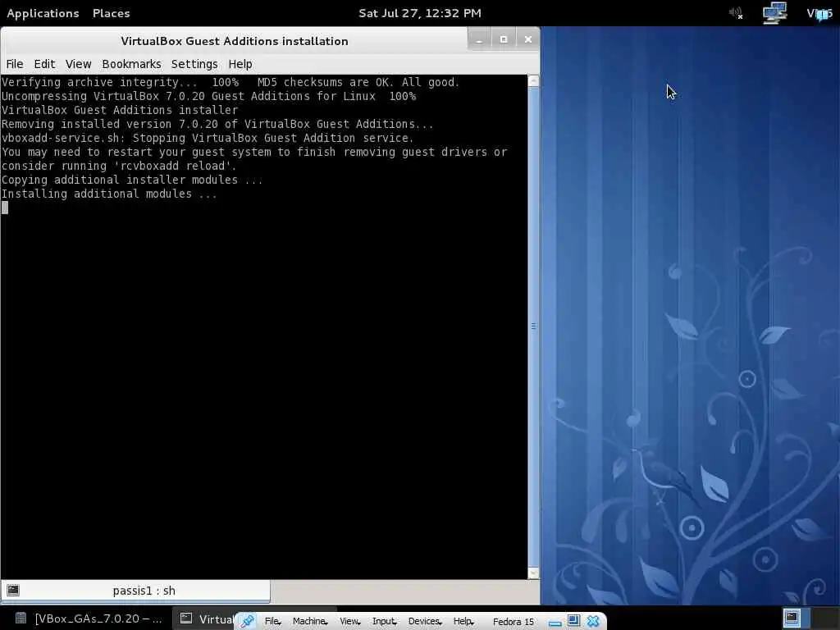Open the Applications menu in the top panel
This screenshot has width=840, height=630.
click(43, 13)
